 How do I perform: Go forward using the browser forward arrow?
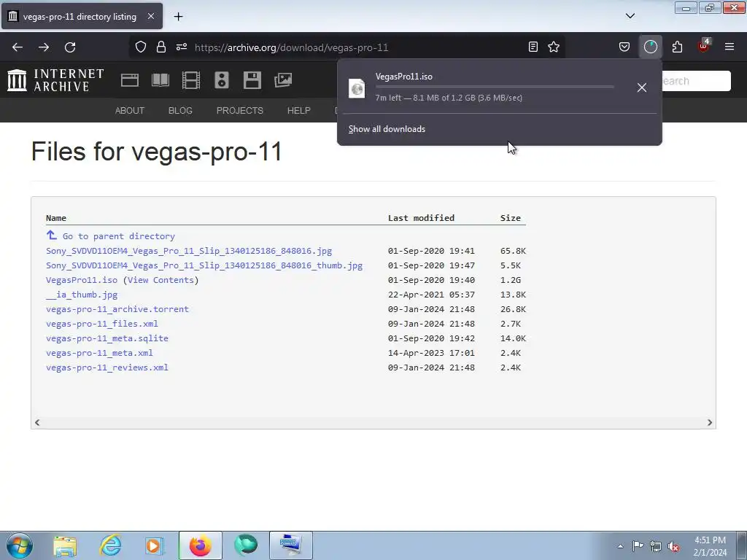point(44,47)
